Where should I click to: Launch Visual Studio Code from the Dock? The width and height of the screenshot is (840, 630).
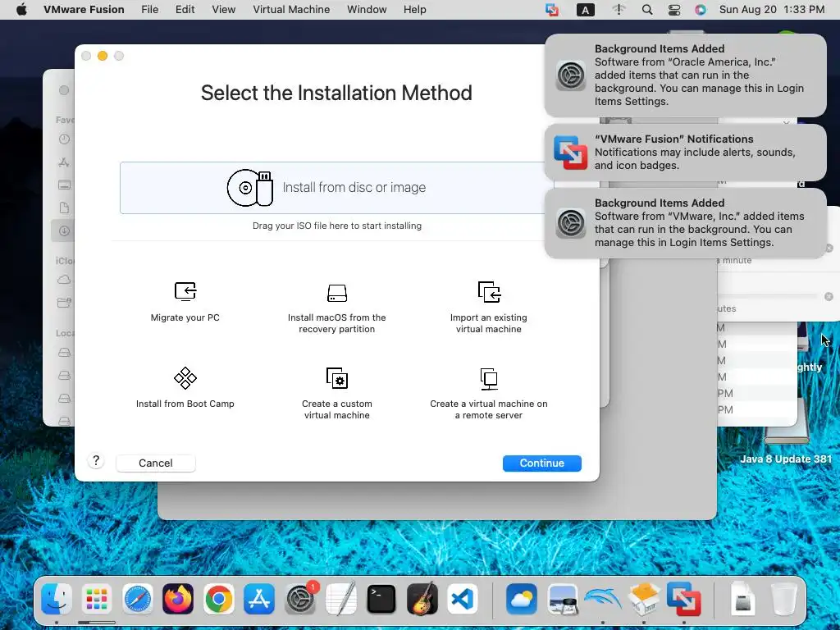(463, 598)
